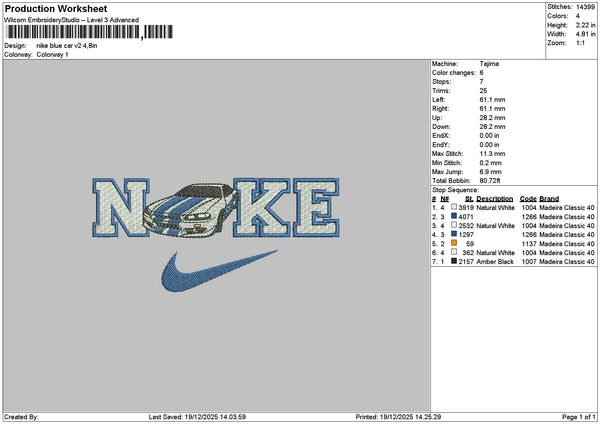
Task: Click the black swatch in stop row 7
Action: click(x=454, y=261)
